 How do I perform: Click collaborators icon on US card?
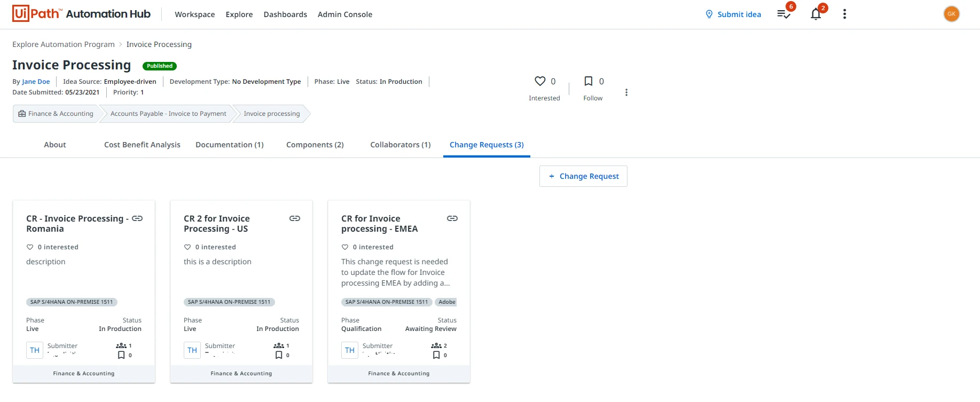coord(279,345)
